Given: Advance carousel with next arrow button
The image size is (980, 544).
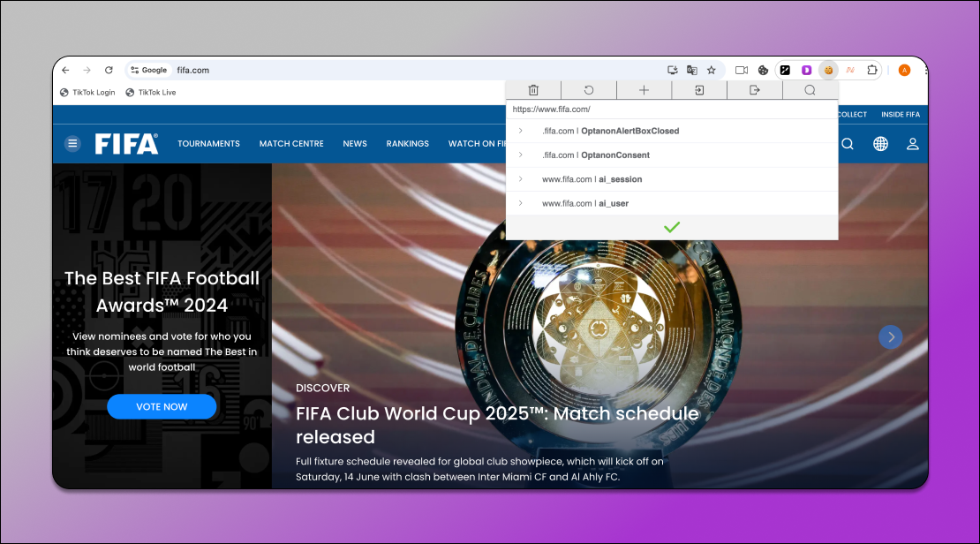Looking at the screenshot, I should point(891,337).
